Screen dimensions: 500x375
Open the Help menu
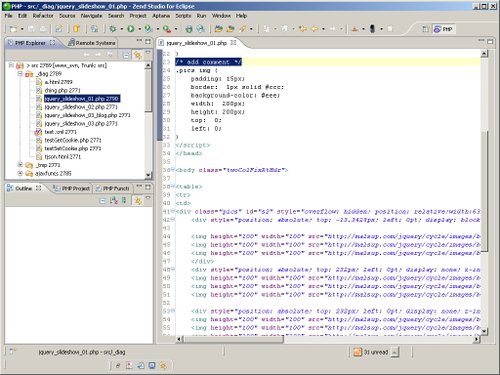[241, 16]
